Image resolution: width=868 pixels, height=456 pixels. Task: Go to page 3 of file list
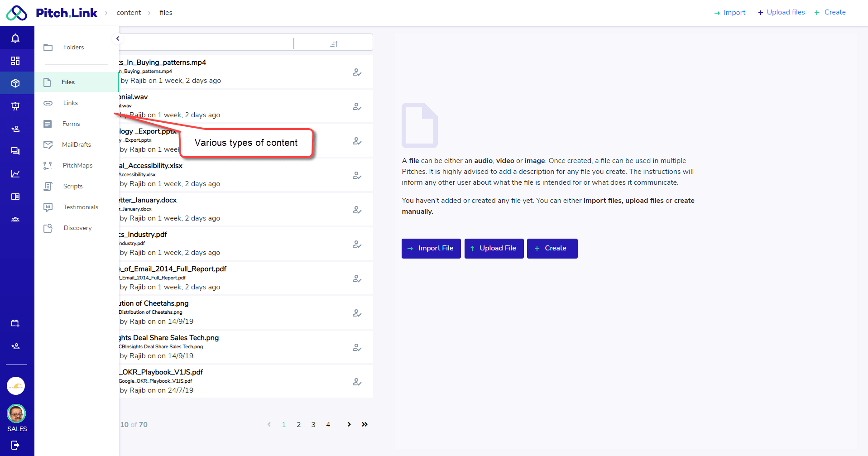click(x=313, y=424)
